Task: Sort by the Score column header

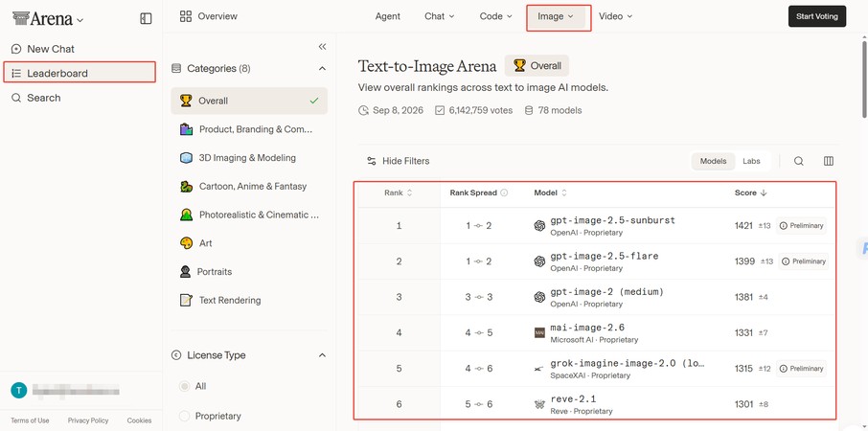Action: point(751,193)
